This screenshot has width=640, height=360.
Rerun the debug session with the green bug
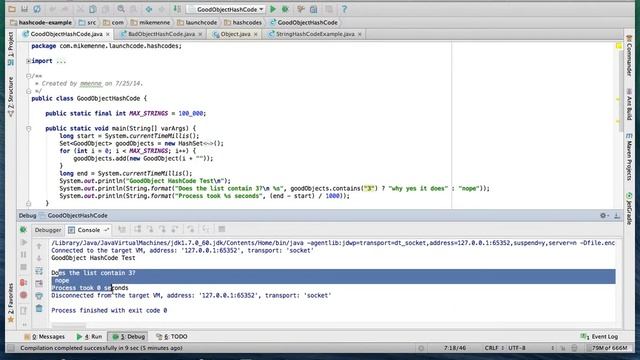(x=23, y=230)
